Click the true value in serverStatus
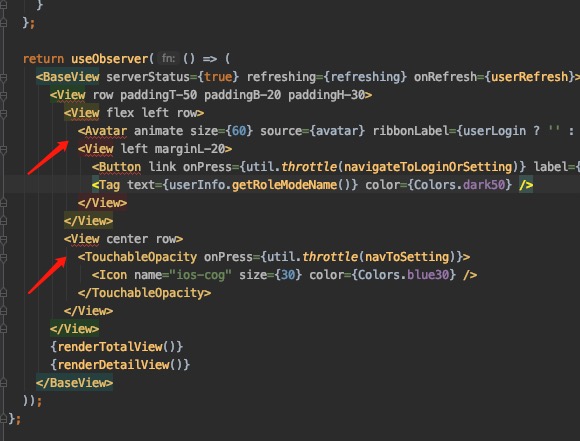Screen dimensions: 580x441 [218, 77]
